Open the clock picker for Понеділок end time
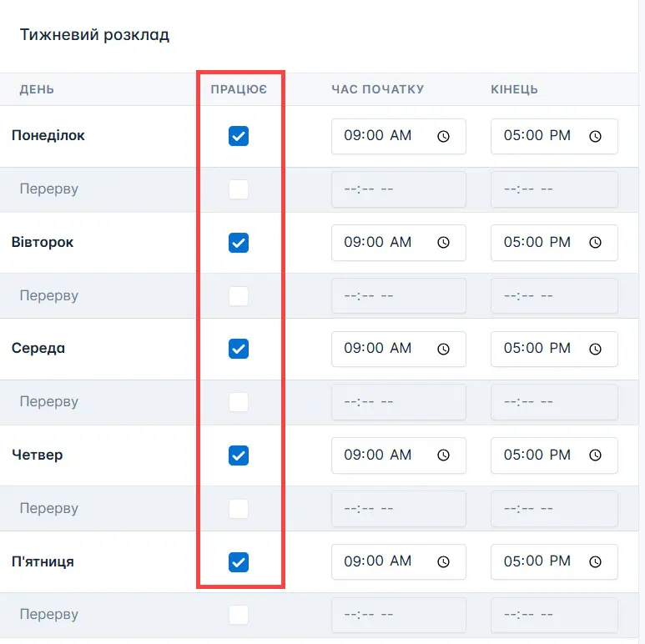Screen dimensions: 645x644 coord(595,136)
